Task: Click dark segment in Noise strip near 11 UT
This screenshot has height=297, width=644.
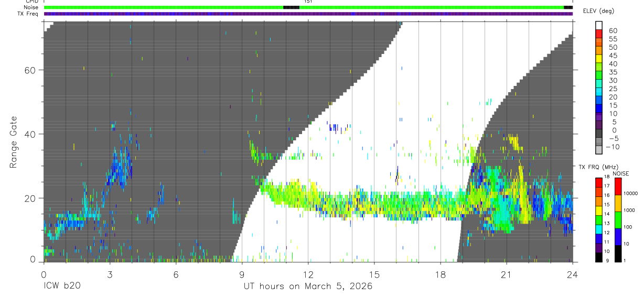Action: coord(291,7)
